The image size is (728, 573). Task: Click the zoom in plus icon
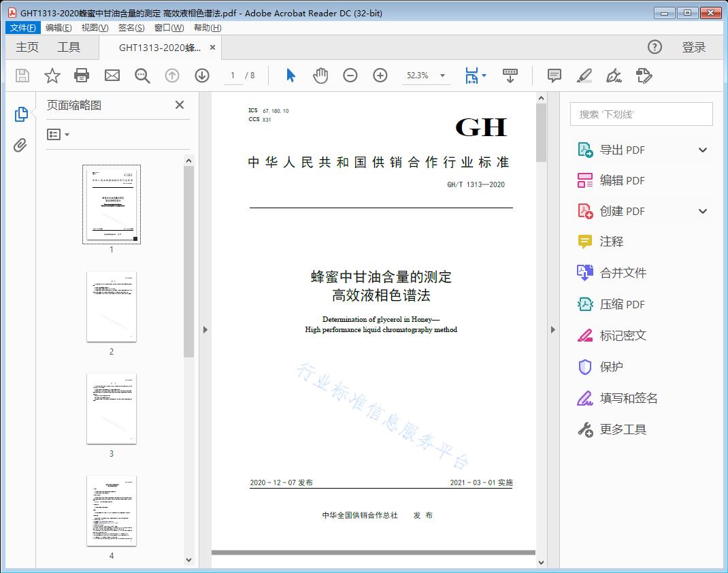(x=380, y=76)
